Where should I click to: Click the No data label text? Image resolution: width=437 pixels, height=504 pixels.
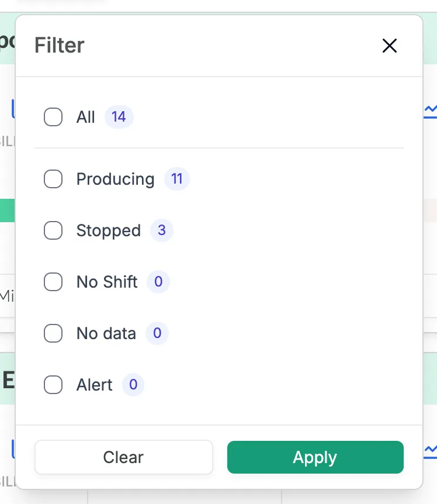pos(106,333)
